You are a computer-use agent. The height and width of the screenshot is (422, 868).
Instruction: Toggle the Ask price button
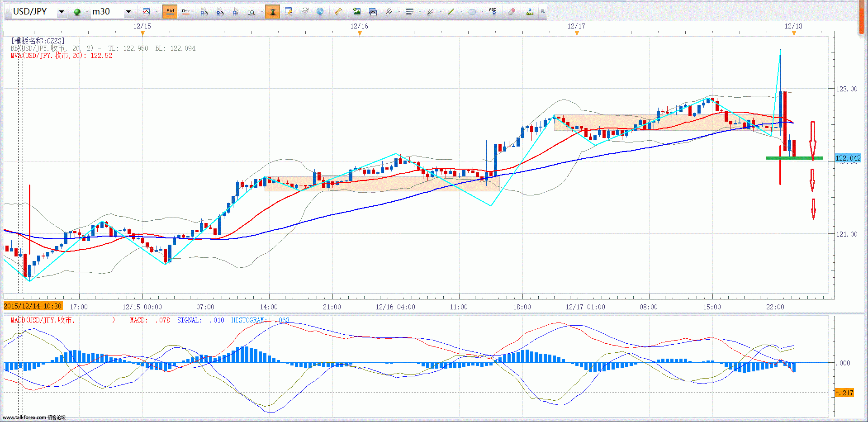point(186,12)
